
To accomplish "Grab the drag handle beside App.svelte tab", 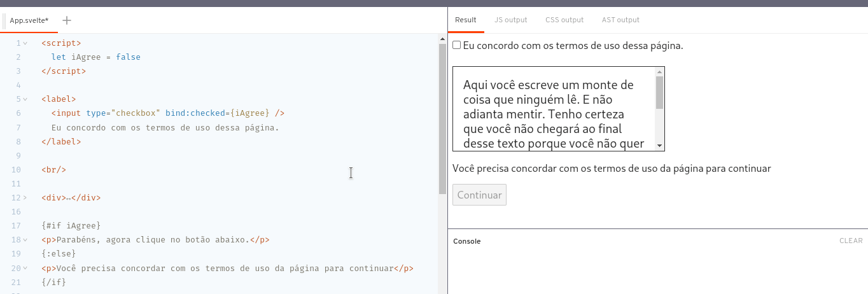I will (4, 20).
